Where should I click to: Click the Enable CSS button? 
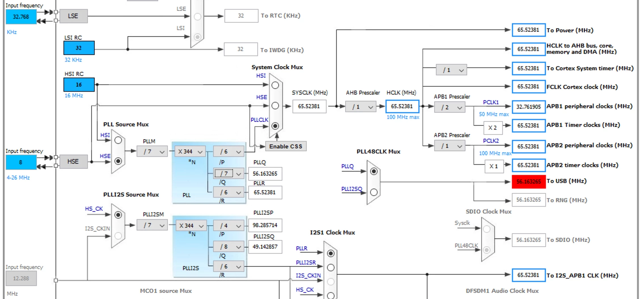[x=286, y=146]
